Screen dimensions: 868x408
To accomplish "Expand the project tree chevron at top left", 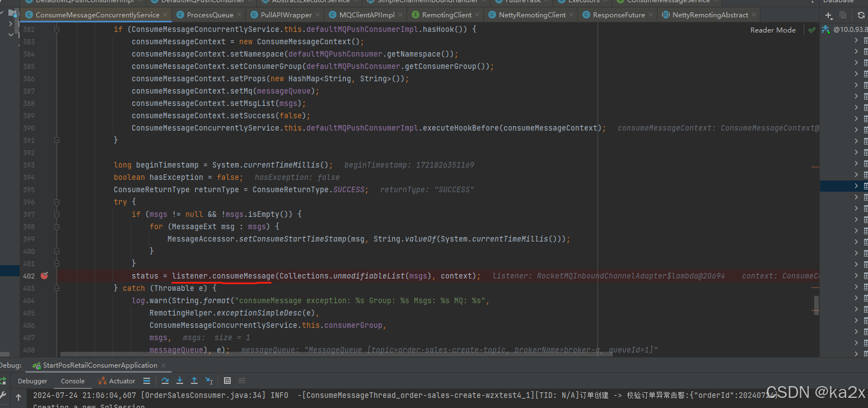I will point(11,24).
